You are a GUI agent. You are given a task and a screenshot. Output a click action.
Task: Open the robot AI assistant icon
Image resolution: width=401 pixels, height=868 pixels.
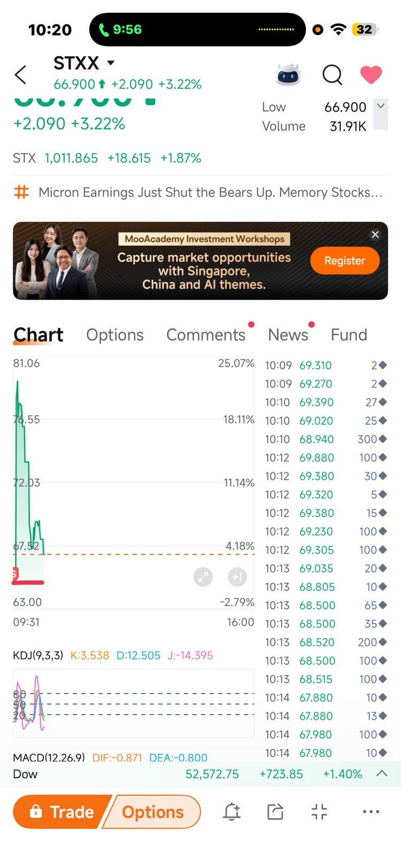[288, 75]
